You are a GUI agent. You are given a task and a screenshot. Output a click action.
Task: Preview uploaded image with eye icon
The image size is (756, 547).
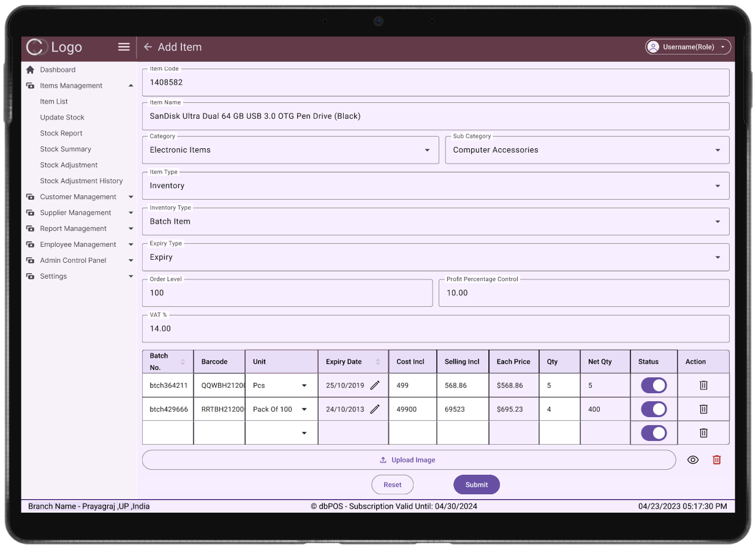point(693,460)
